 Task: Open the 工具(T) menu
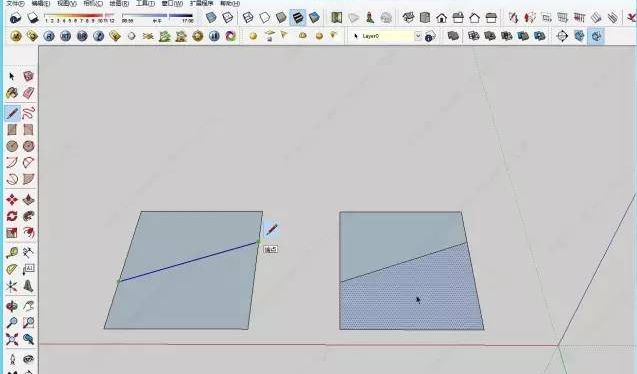[x=145, y=3]
